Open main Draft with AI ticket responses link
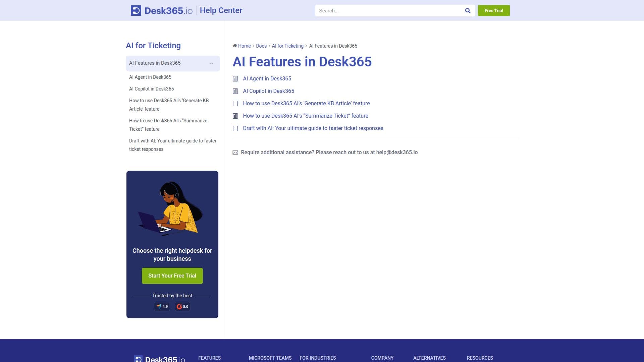Image resolution: width=644 pixels, height=362 pixels. 313,128
